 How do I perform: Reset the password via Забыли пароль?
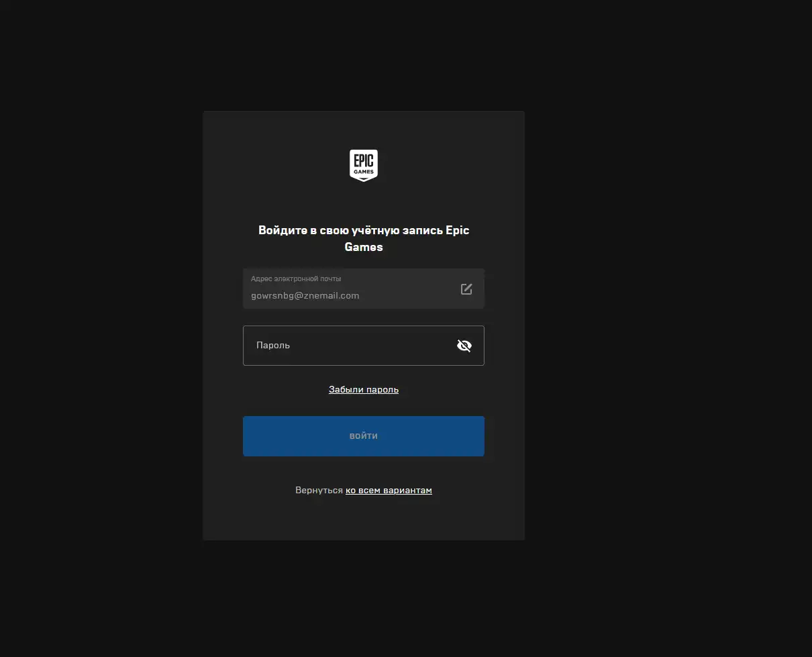363,389
